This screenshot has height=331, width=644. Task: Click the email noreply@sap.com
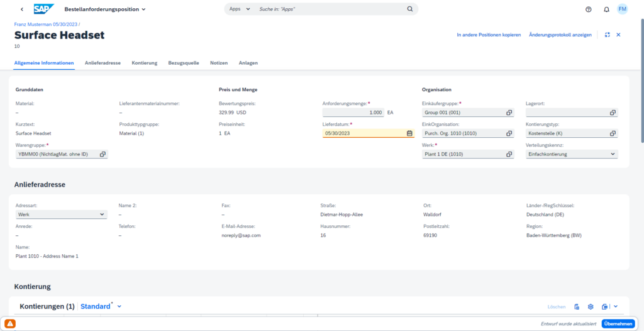[x=241, y=235]
